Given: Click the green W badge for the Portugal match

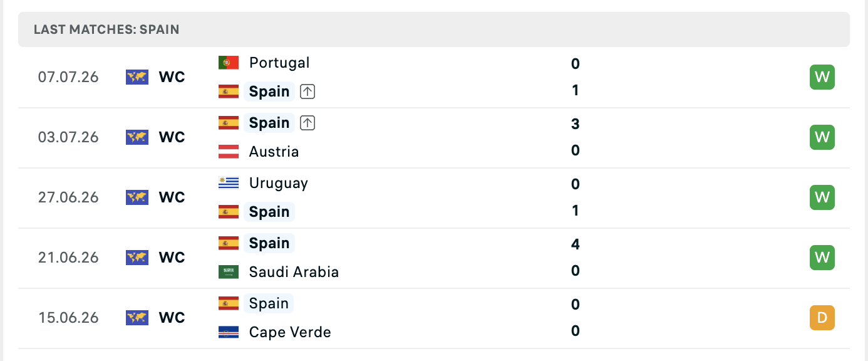Looking at the screenshot, I should coord(822,77).
